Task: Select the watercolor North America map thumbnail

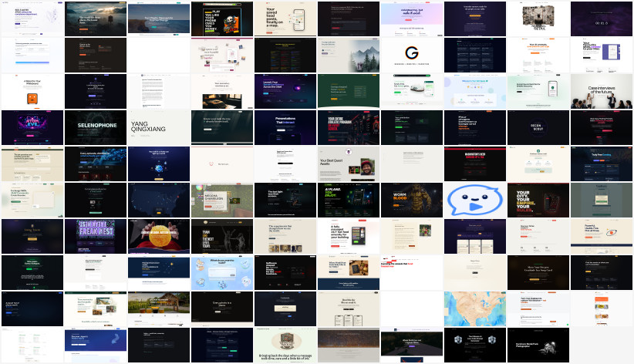Action: (x=475, y=308)
